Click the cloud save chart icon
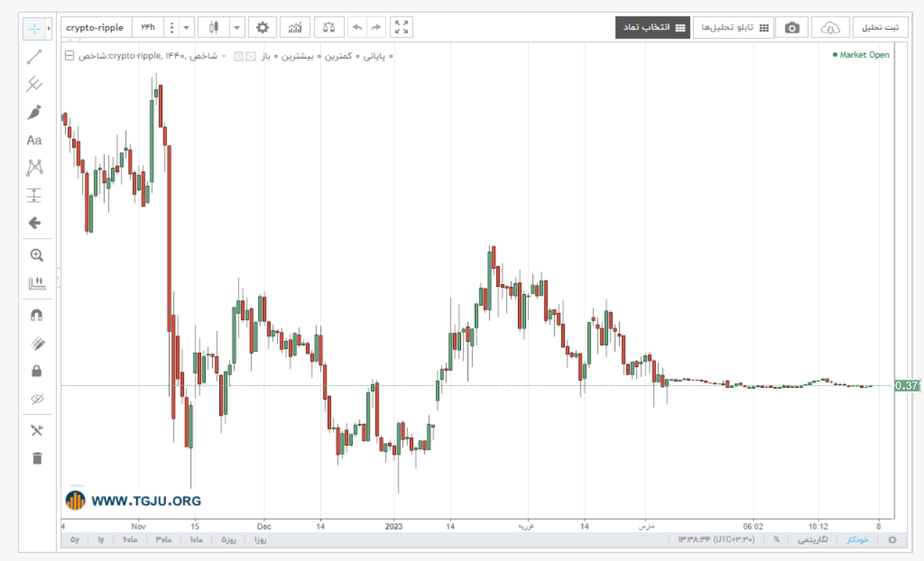924x561 pixels. click(830, 27)
